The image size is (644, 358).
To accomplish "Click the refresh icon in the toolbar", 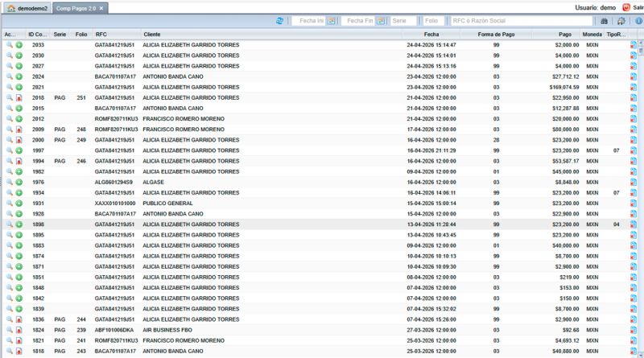I will pyautogui.click(x=279, y=21).
